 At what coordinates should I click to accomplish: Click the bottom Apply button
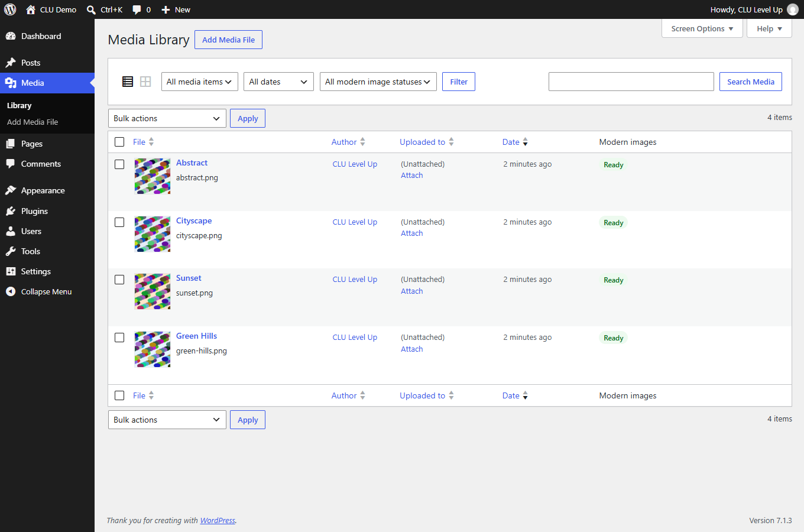(248, 420)
